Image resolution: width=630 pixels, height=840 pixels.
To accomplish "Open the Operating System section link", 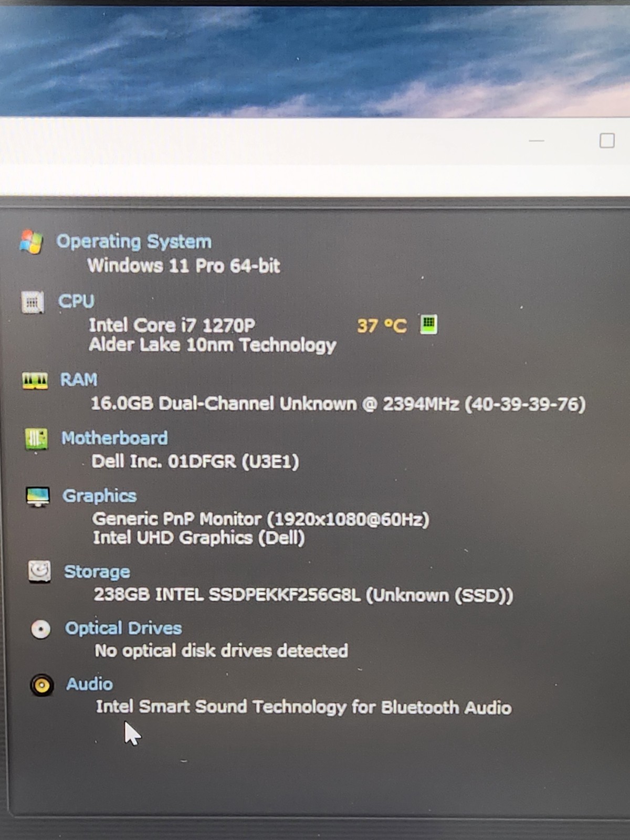I will tap(134, 242).
